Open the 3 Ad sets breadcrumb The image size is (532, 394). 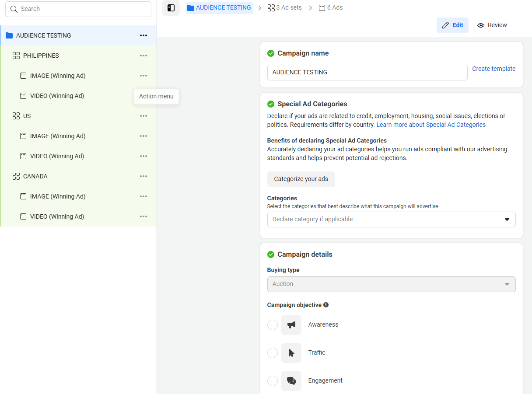285,7
